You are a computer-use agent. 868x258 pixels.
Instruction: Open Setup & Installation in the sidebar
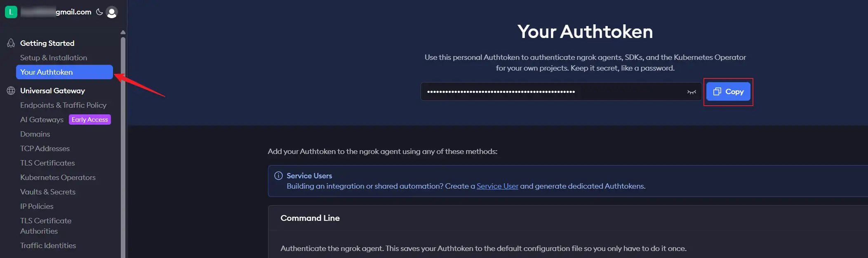point(54,57)
